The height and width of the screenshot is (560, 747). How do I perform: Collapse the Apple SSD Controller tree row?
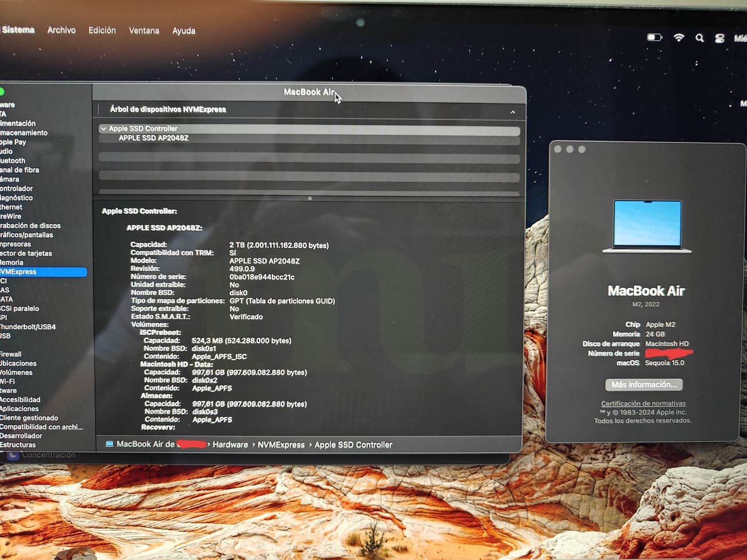[103, 129]
